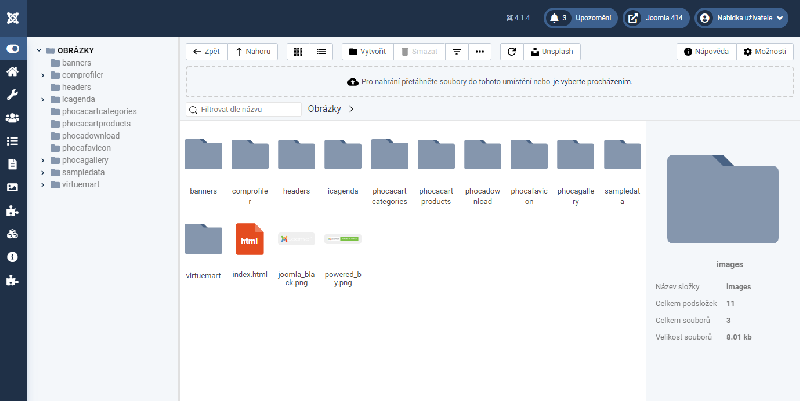Open the wrench System icon in sidebar
The height and width of the screenshot is (401, 800).
[12, 95]
